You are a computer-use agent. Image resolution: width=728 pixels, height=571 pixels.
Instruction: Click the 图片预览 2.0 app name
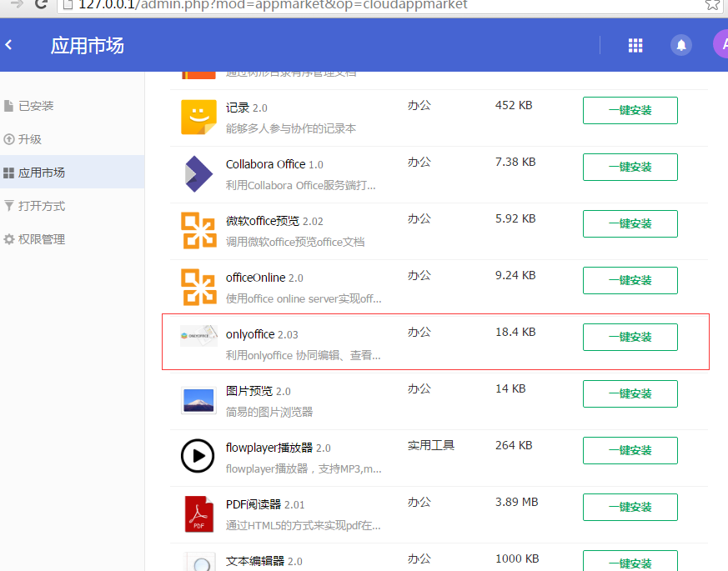(259, 391)
